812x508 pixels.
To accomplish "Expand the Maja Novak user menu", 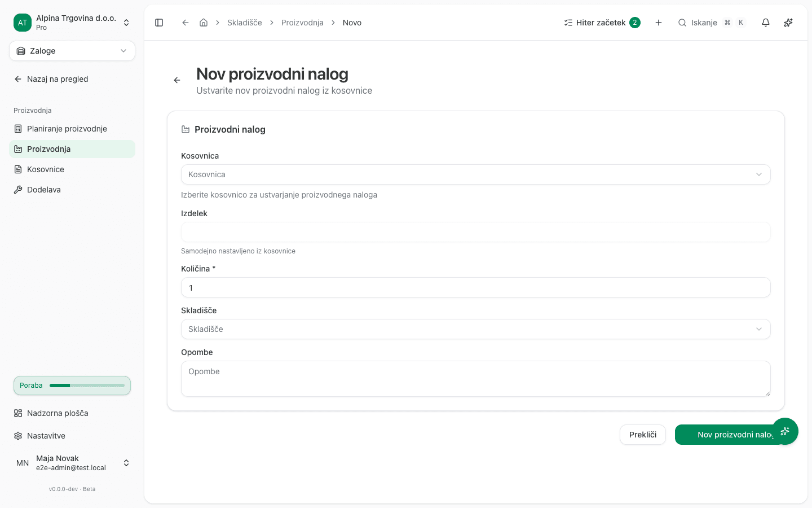I will click(x=72, y=463).
